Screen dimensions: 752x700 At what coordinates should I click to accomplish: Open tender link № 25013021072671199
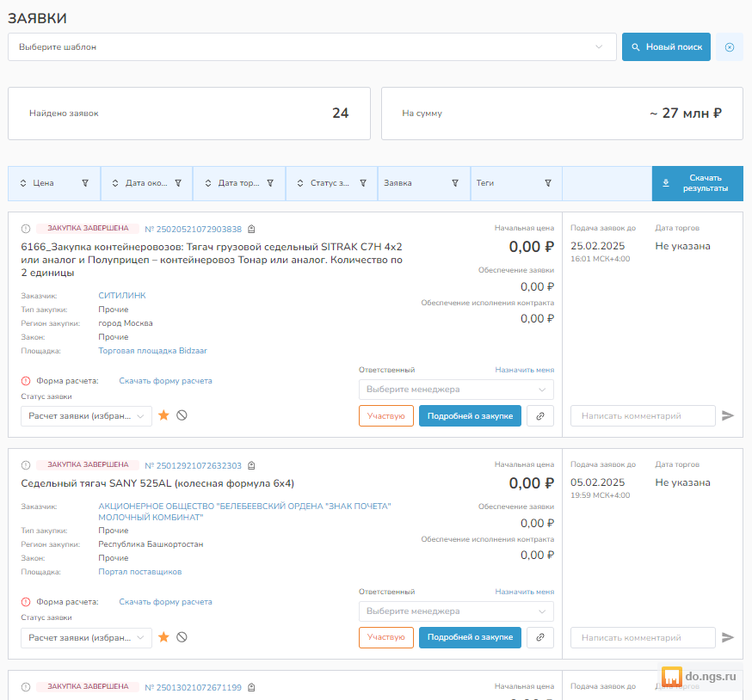point(194,688)
